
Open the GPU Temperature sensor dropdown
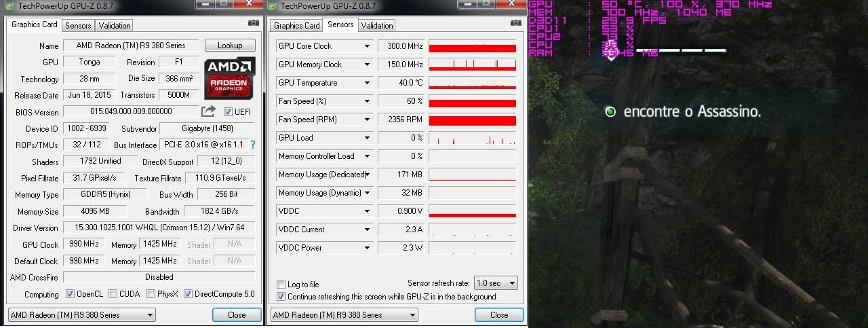[367, 83]
